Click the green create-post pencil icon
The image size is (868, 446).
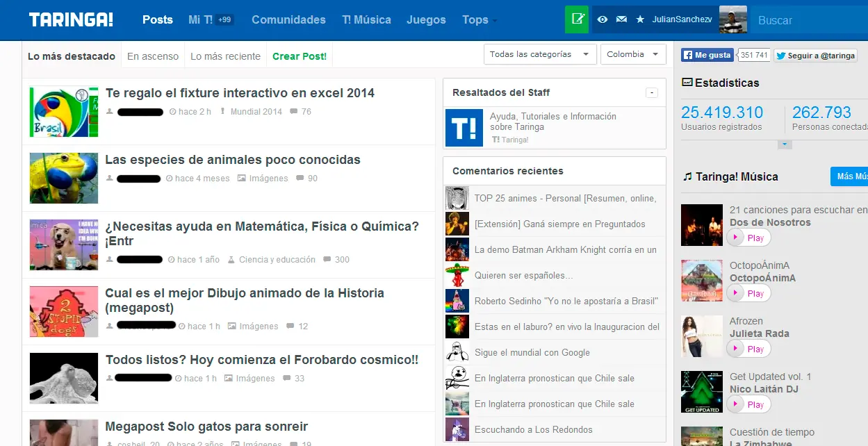(x=577, y=19)
